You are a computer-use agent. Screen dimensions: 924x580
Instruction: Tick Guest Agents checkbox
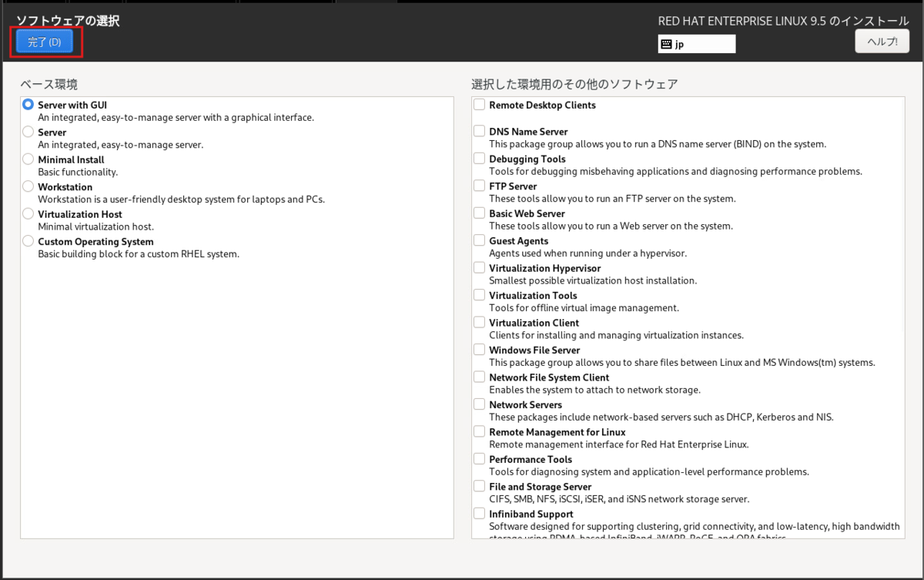tap(479, 240)
